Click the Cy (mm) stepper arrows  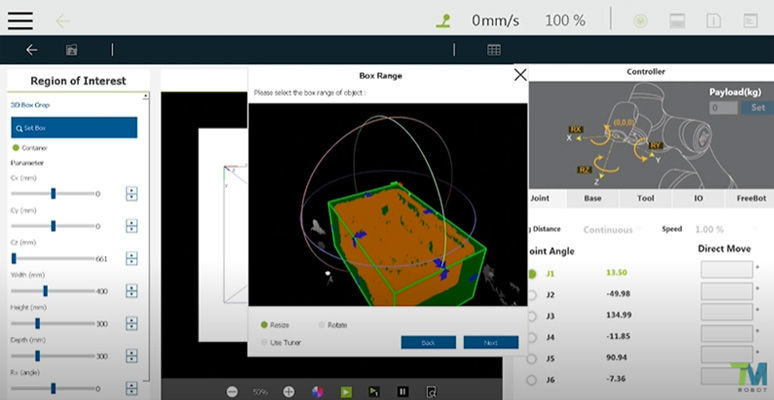[x=131, y=226]
